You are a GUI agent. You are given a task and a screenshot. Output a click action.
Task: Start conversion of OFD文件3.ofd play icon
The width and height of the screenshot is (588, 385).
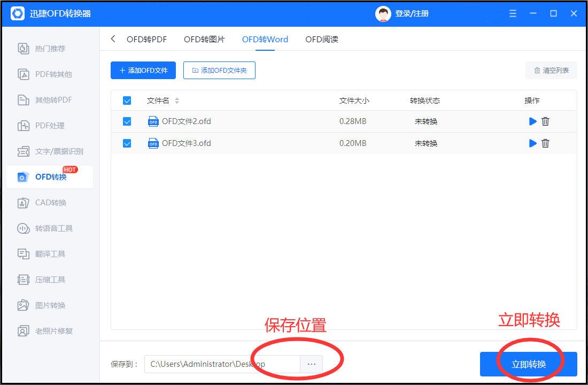coord(532,143)
